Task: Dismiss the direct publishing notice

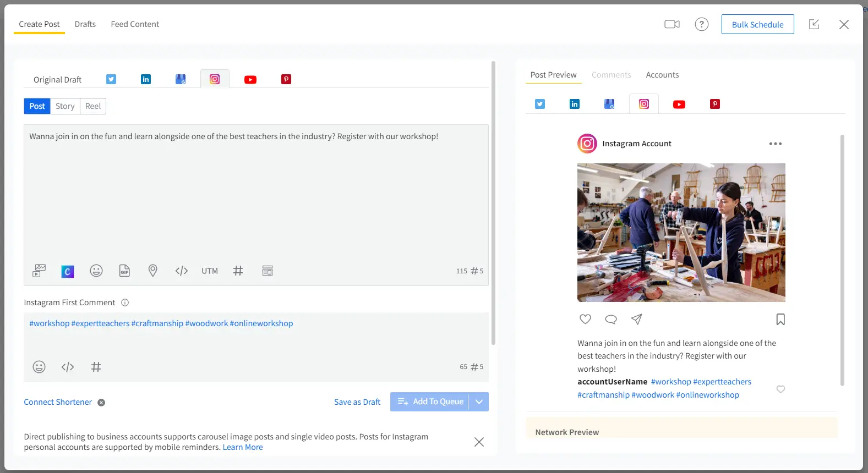Action: [479, 442]
